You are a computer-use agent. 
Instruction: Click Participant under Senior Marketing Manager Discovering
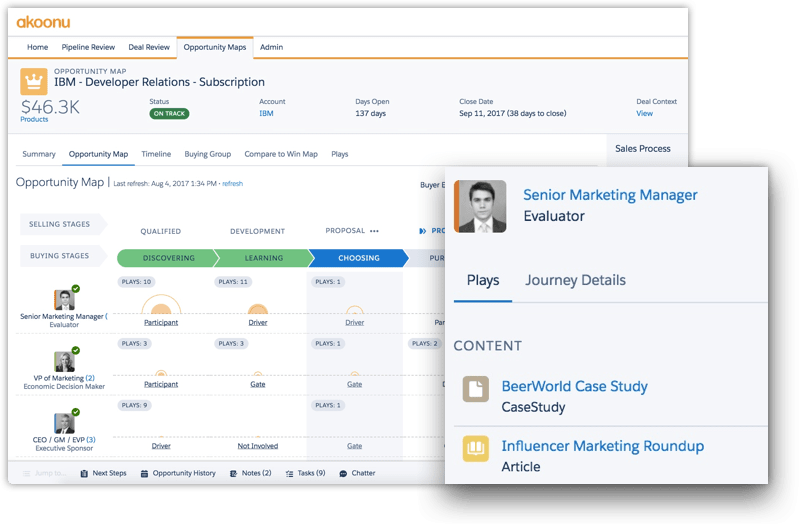tap(161, 323)
